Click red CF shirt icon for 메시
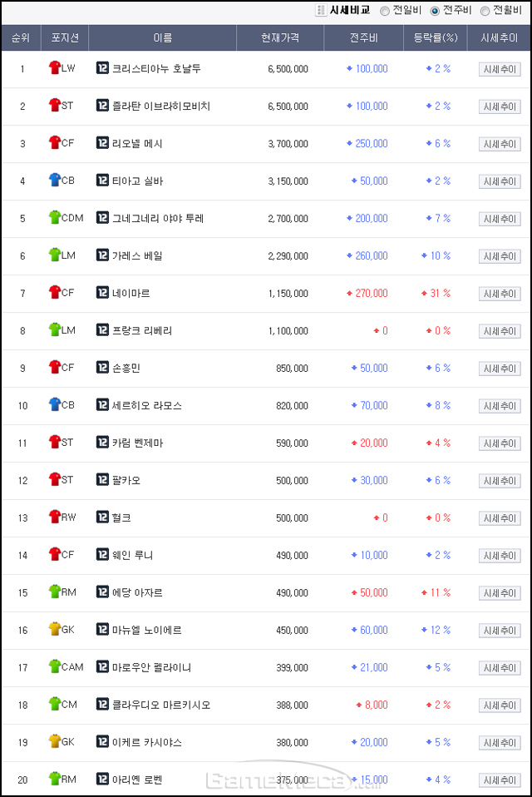Screen dimensions: 532x797 55,141
